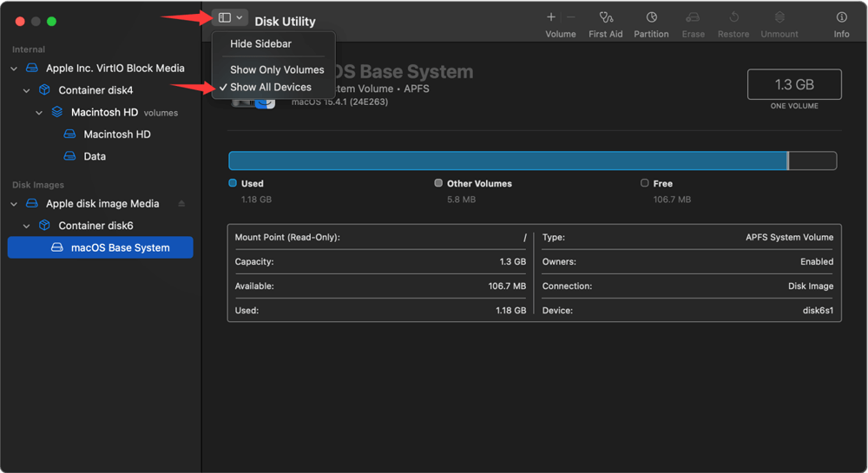The width and height of the screenshot is (868, 473).
Task: Eject the Apple disk image Media
Action: click(181, 204)
